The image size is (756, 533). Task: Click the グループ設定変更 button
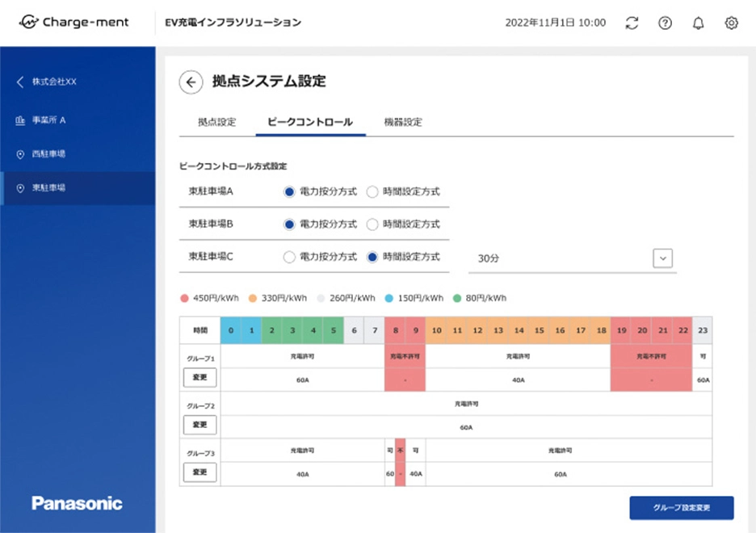pyautogui.click(x=681, y=508)
